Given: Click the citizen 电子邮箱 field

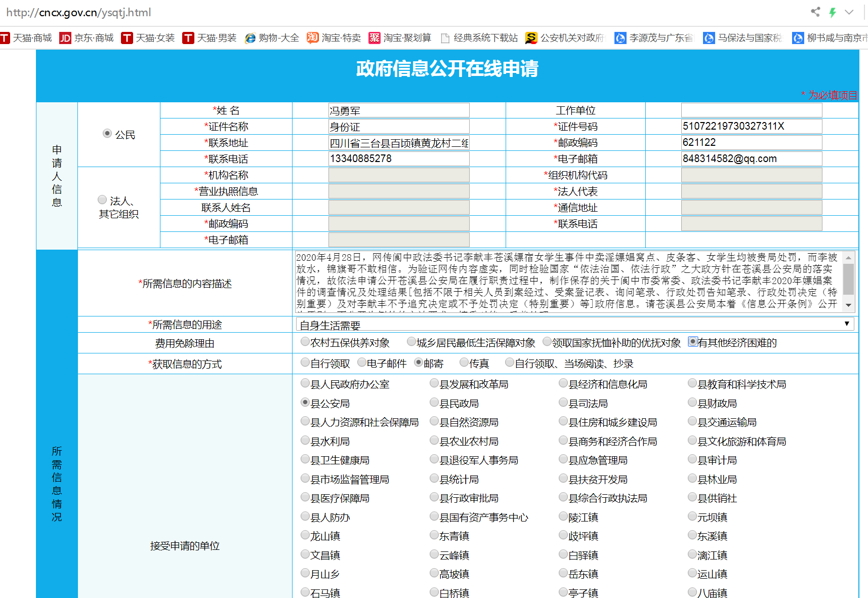Looking at the screenshot, I should point(752,159).
